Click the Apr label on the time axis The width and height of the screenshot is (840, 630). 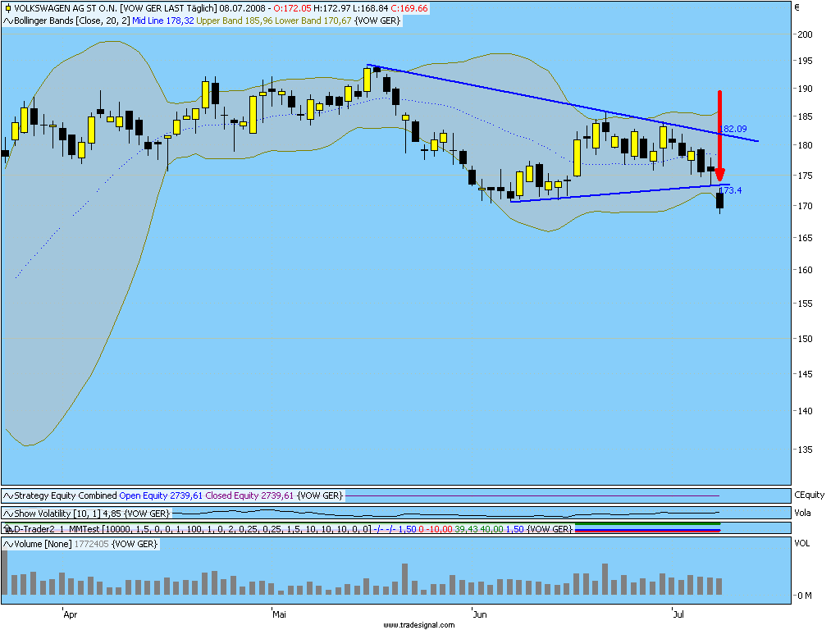[71, 614]
